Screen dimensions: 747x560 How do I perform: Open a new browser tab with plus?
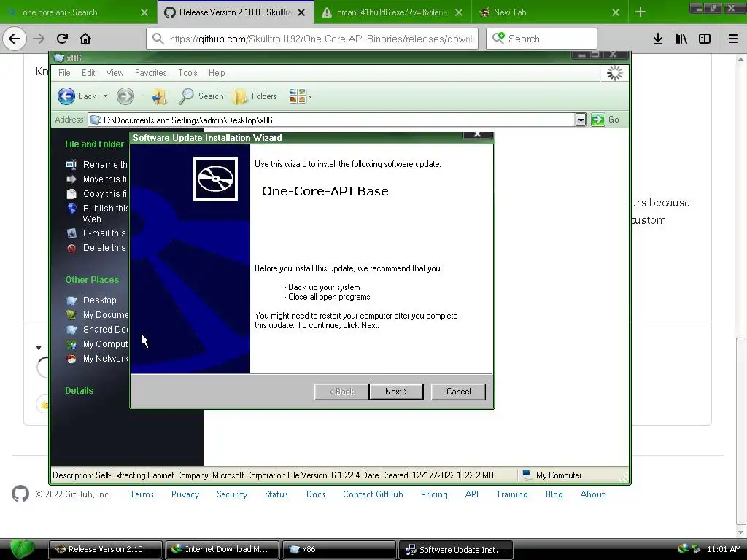click(640, 12)
